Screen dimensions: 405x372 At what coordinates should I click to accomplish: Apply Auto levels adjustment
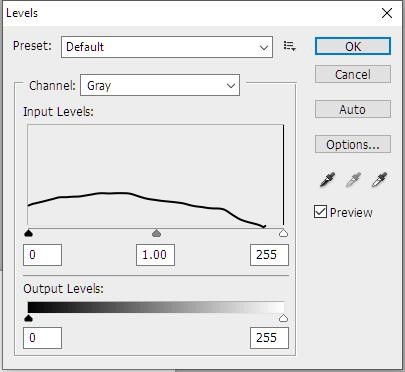353,109
